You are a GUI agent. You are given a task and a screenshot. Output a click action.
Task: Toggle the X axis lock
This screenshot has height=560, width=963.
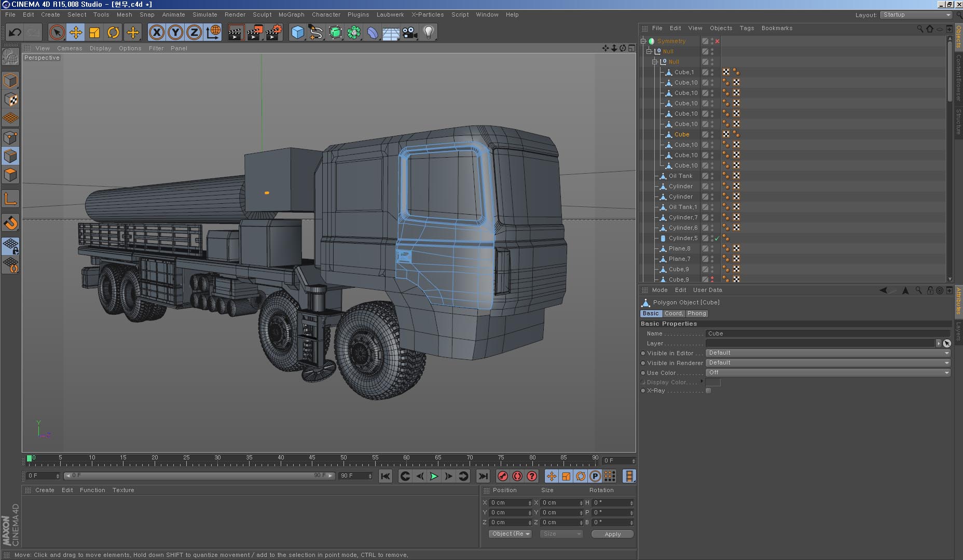click(x=157, y=33)
